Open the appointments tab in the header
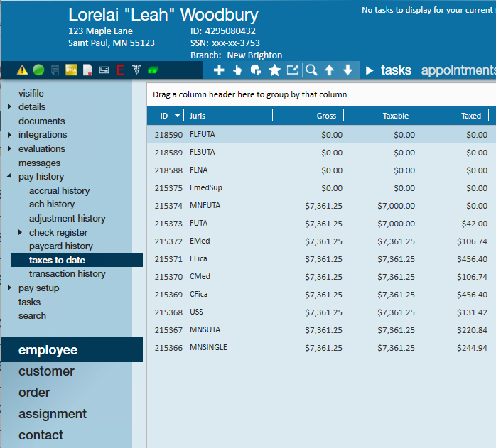The image size is (496, 448). 458,70
